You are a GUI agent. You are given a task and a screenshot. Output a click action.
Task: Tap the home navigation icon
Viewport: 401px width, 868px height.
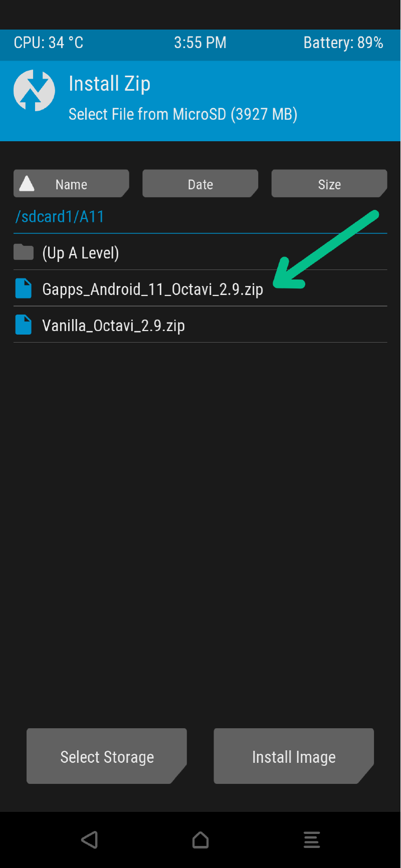point(200,840)
